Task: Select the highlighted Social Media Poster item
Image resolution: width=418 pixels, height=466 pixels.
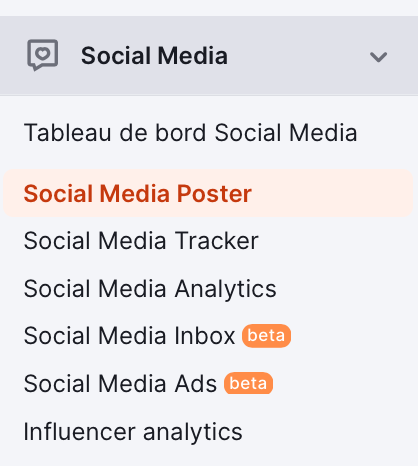Action: click(208, 193)
